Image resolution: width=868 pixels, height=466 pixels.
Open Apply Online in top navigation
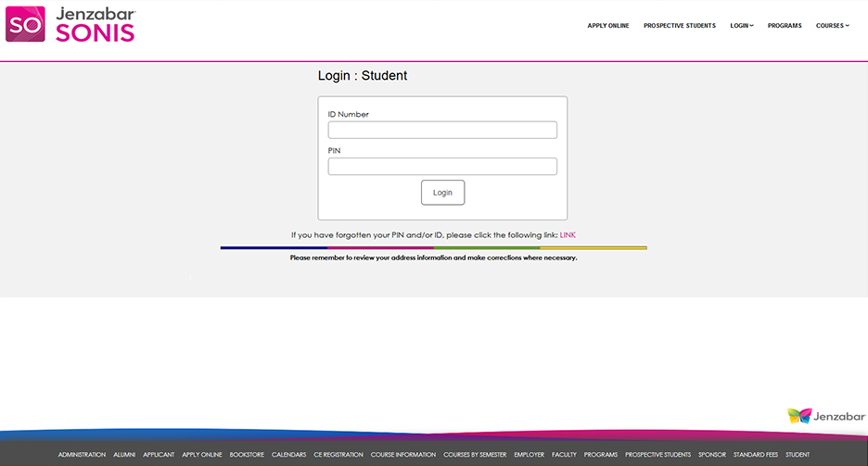607,25
